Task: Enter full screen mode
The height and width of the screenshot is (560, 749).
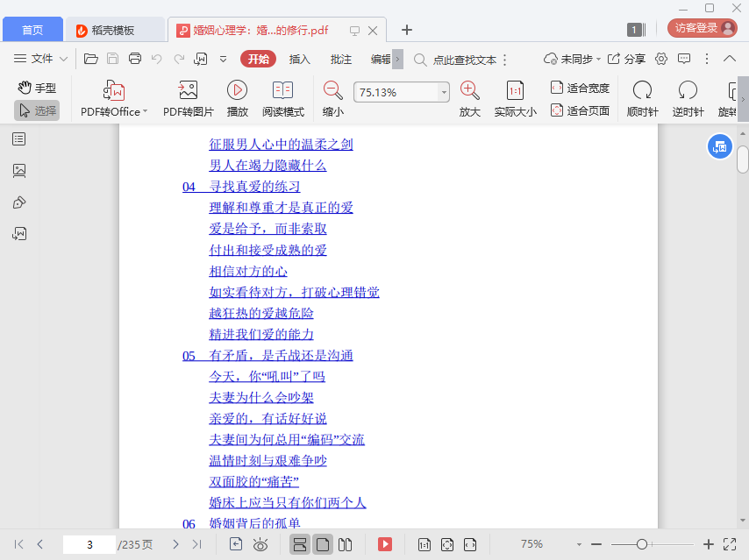Action: 730,544
